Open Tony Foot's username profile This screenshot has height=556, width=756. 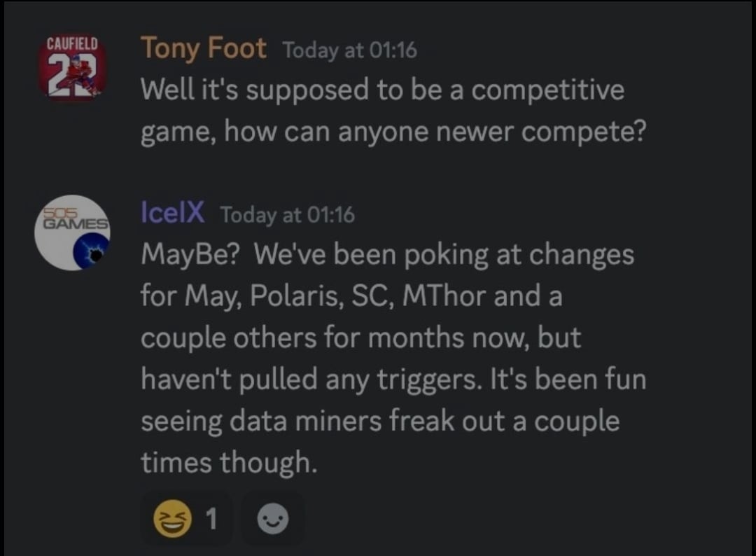click(203, 48)
